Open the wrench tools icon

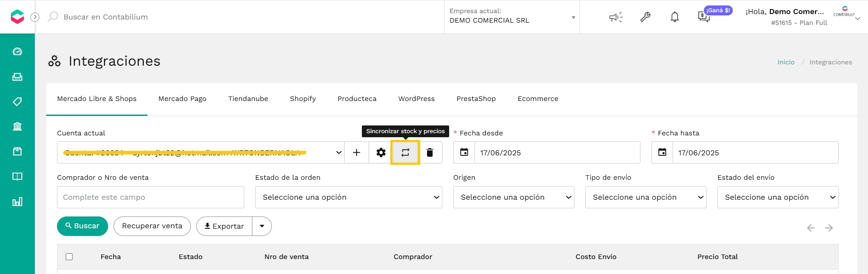coord(645,17)
